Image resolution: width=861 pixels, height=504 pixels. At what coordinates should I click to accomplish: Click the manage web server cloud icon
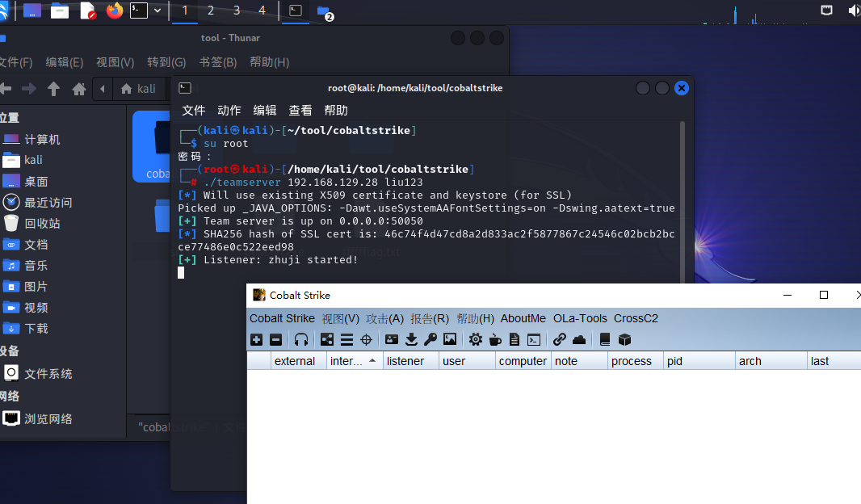pos(579,340)
